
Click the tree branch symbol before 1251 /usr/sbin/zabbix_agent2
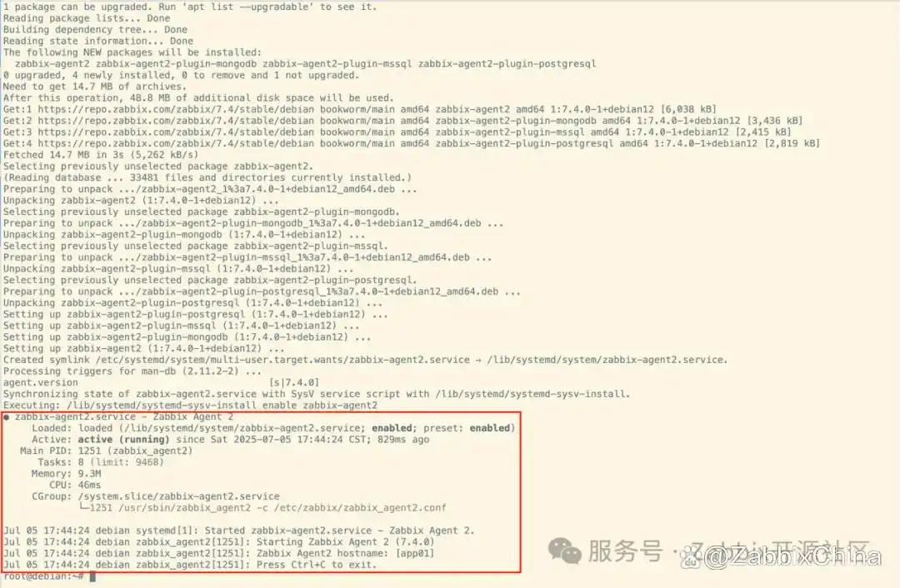(x=84, y=508)
